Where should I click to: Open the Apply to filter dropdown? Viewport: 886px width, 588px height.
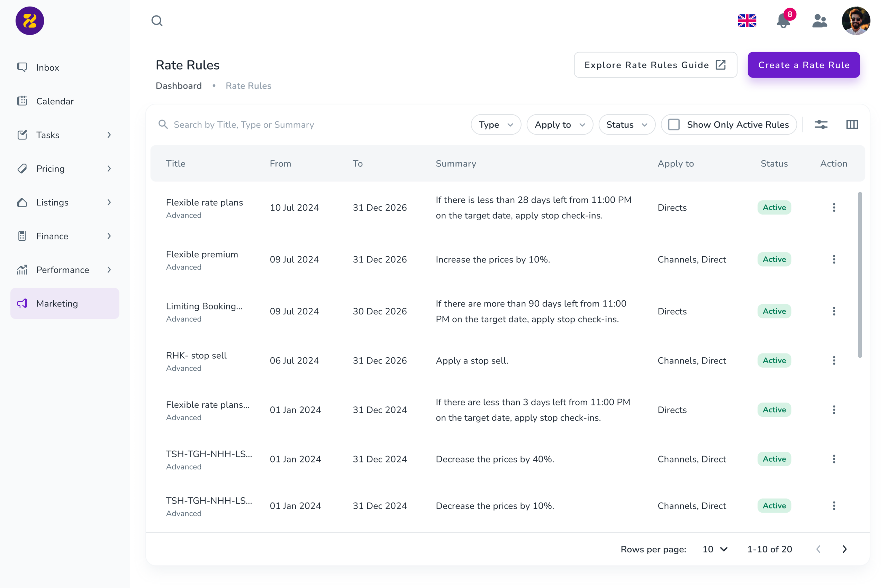(x=559, y=125)
